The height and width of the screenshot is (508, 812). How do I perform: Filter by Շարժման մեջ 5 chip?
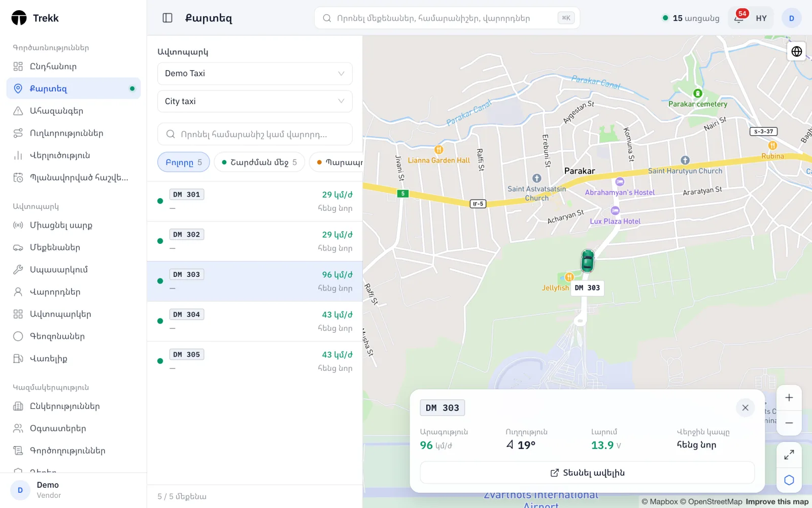[259, 162]
